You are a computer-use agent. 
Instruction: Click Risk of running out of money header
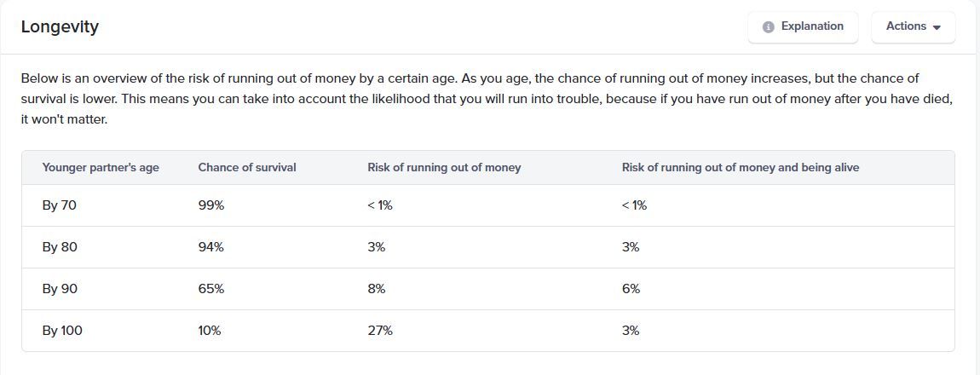[x=444, y=168]
